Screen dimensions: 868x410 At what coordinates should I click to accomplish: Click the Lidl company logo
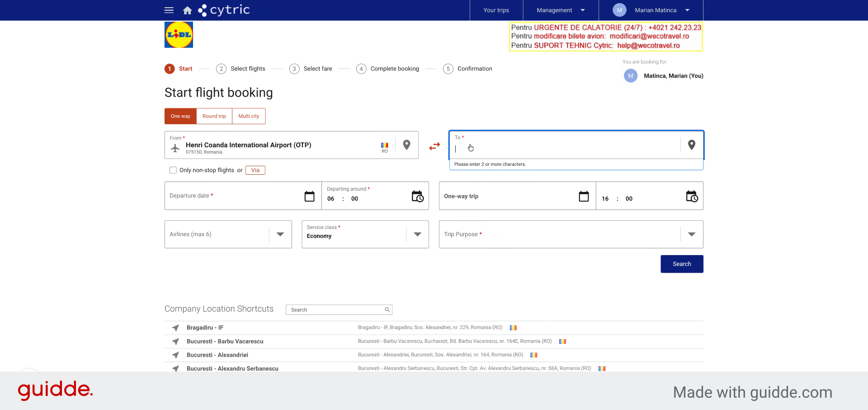(179, 35)
